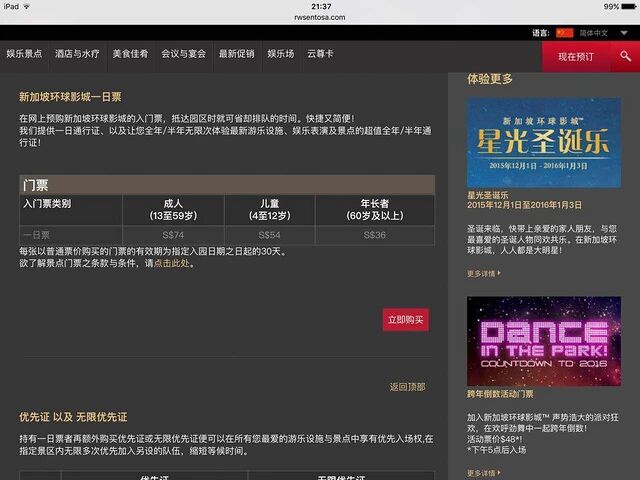
Task: Open 更多详情 under 星光圣诞乐
Action: 484,273
